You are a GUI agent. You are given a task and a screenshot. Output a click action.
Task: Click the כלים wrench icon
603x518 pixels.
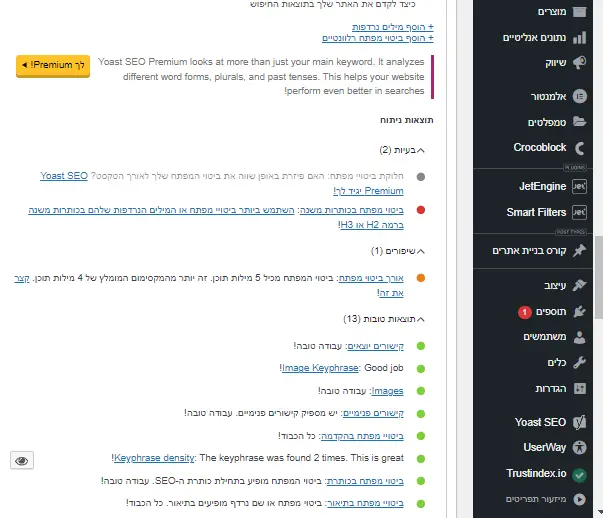pyautogui.click(x=580, y=363)
